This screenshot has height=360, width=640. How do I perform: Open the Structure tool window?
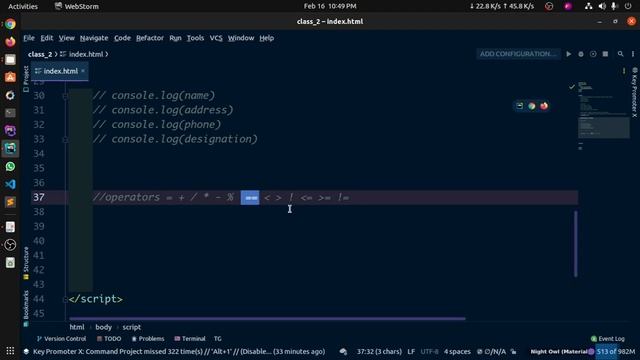pyautogui.click(x=26, y=263)
